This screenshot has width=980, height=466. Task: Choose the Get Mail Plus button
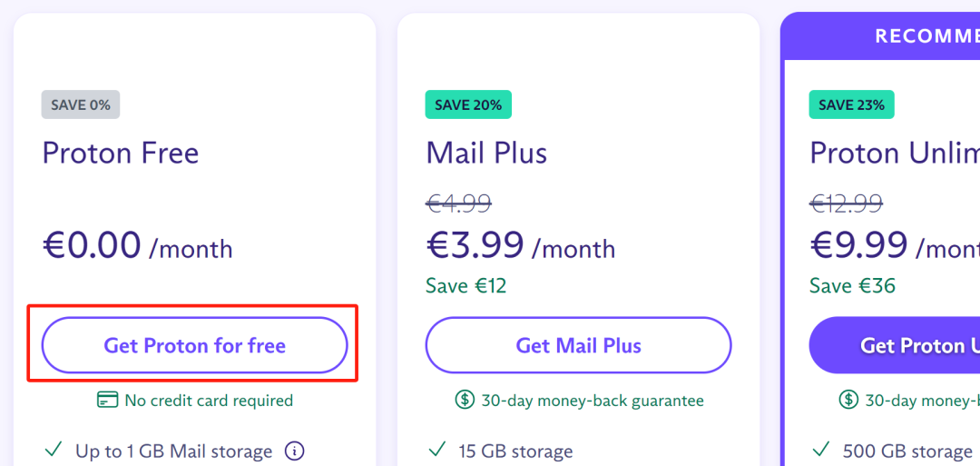point(578,345)
